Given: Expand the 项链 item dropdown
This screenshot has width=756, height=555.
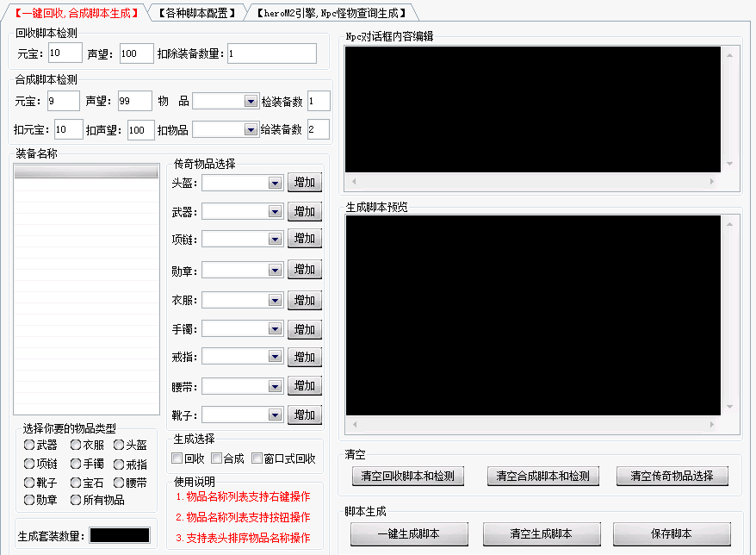Looking at the screenshot, I should pyautogui.click(x=275, y=239).
